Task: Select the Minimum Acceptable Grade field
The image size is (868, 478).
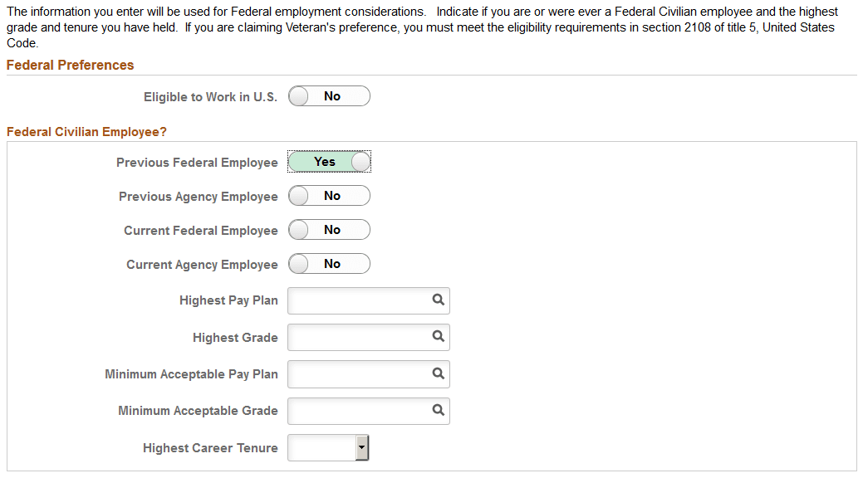Action: coord(357,411)
